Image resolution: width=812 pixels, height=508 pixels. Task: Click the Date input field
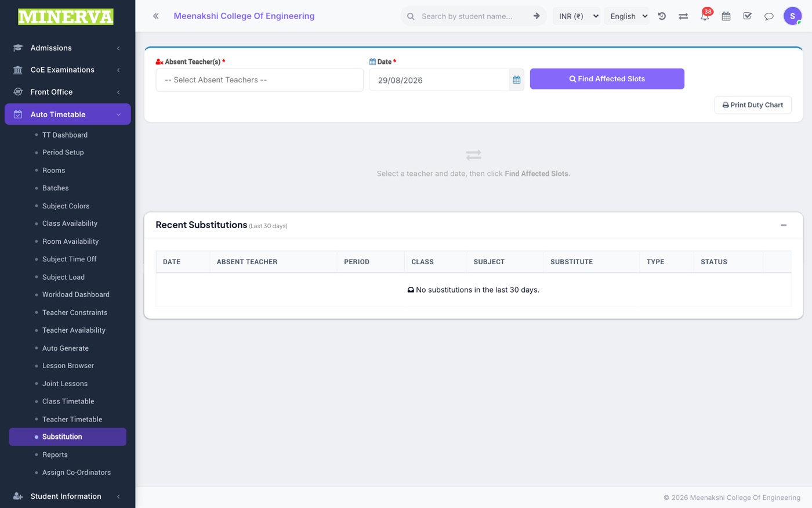(439, 80)
